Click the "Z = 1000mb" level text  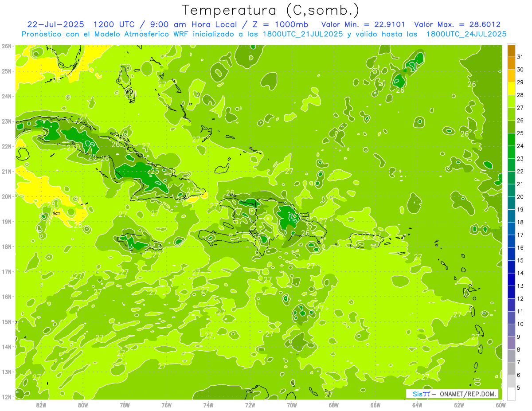point(281,24)
